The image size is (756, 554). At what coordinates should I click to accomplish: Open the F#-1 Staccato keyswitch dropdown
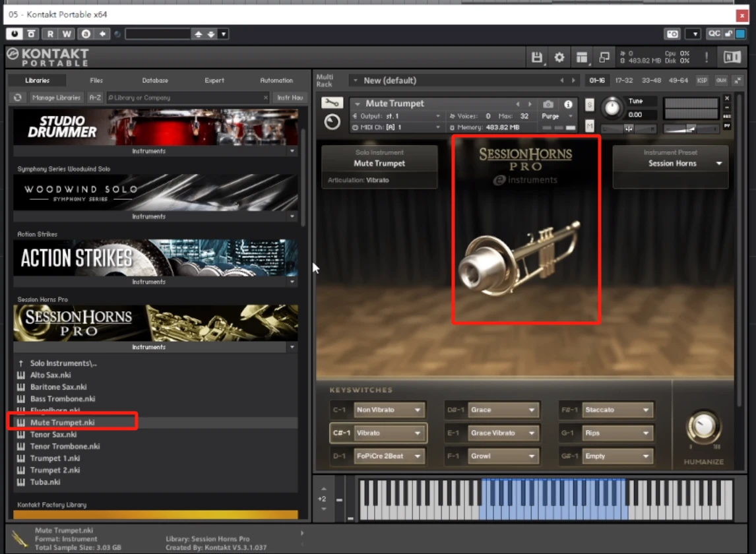(x=617, y=410)
